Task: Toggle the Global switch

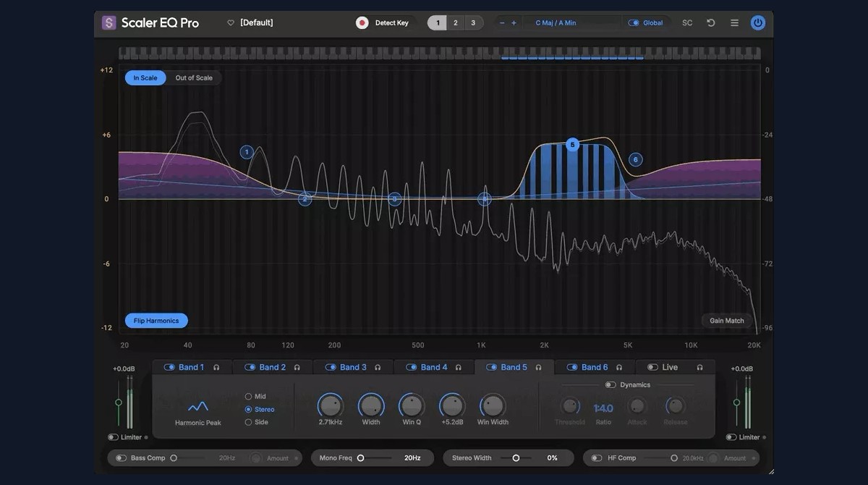Action: pos(634,23)
